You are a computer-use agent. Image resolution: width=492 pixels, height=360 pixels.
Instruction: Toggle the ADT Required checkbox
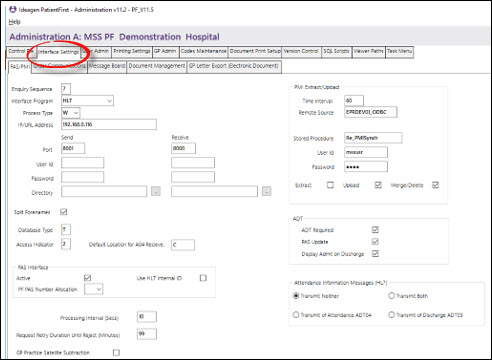tap(375, 230)
